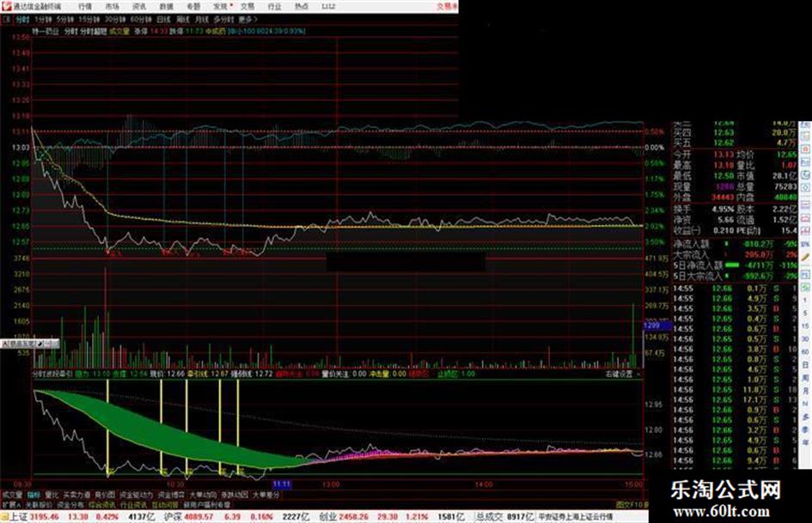
Task: Click the sidebar icon beside 净资 row
Action: click(x=805, y=217)
